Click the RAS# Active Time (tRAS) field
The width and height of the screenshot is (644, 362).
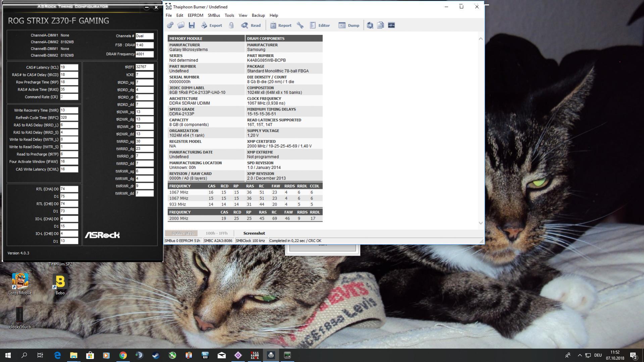(69, 90)
